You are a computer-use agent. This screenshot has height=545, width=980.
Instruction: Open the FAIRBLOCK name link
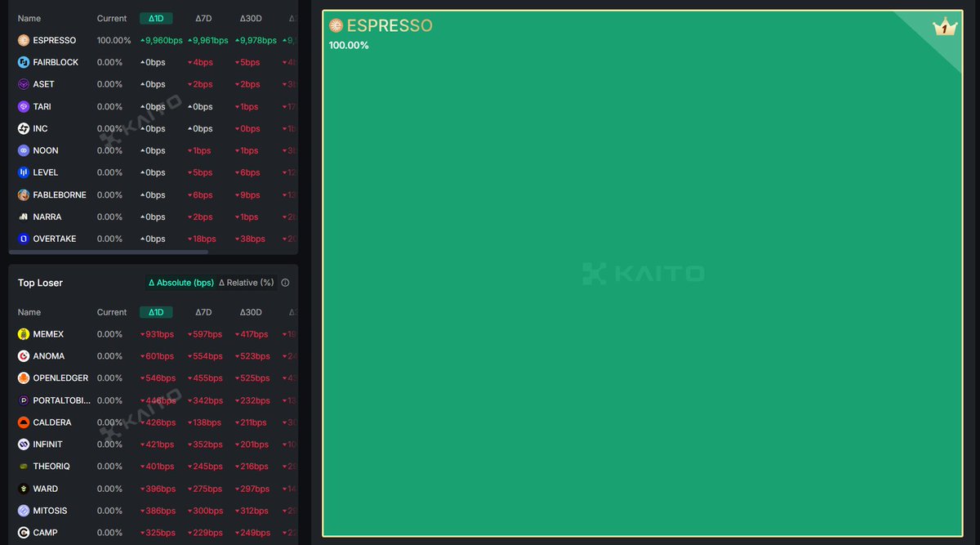tap(56, 62)
